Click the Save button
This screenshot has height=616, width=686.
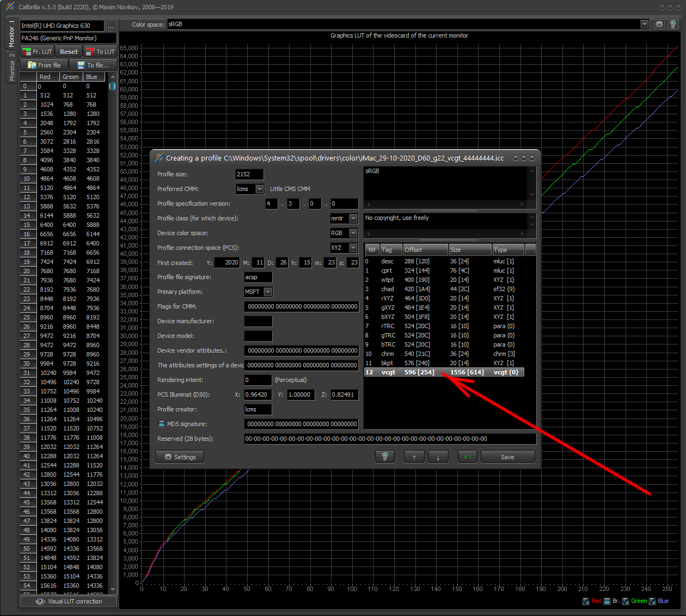coord(507,457)
